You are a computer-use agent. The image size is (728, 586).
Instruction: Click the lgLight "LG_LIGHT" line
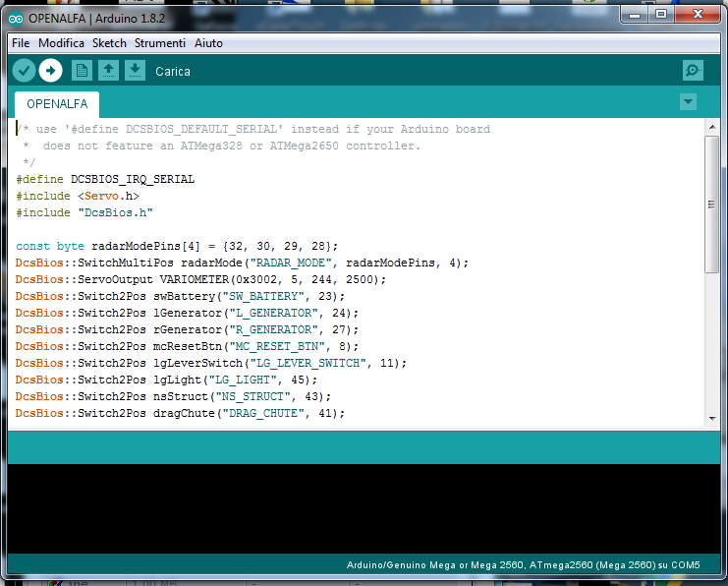(x=166, y=381)
